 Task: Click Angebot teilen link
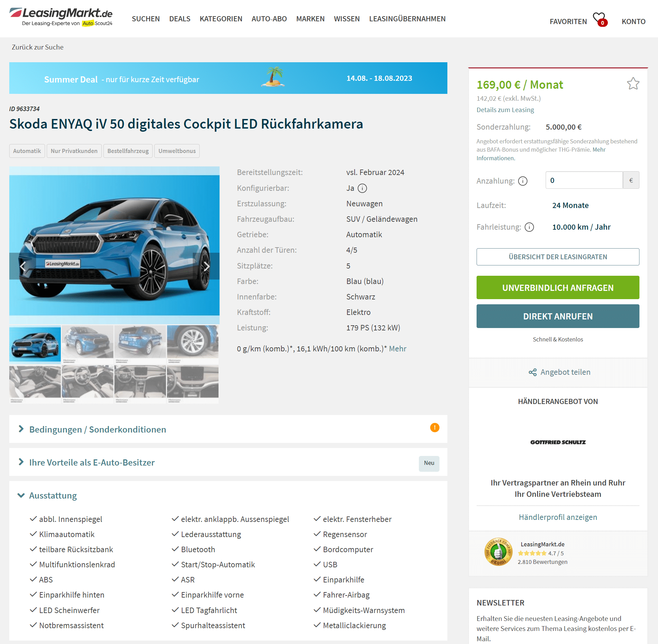click(x=565, y=372)
